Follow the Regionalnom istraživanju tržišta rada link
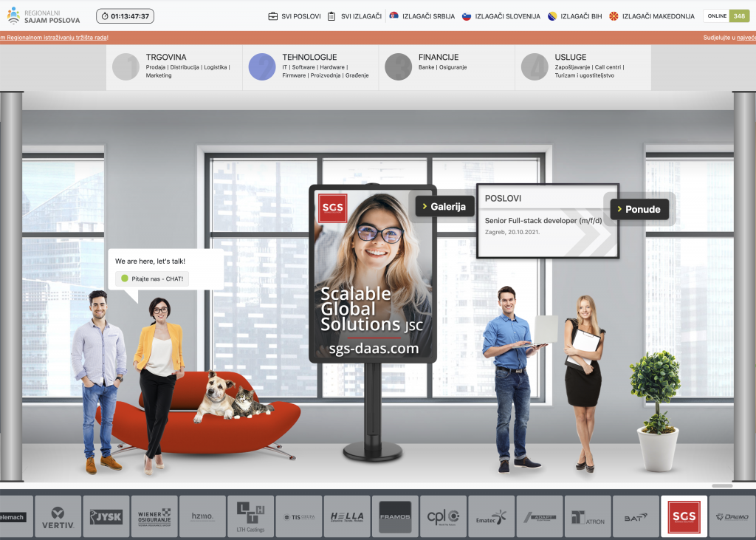 (54, 38)
